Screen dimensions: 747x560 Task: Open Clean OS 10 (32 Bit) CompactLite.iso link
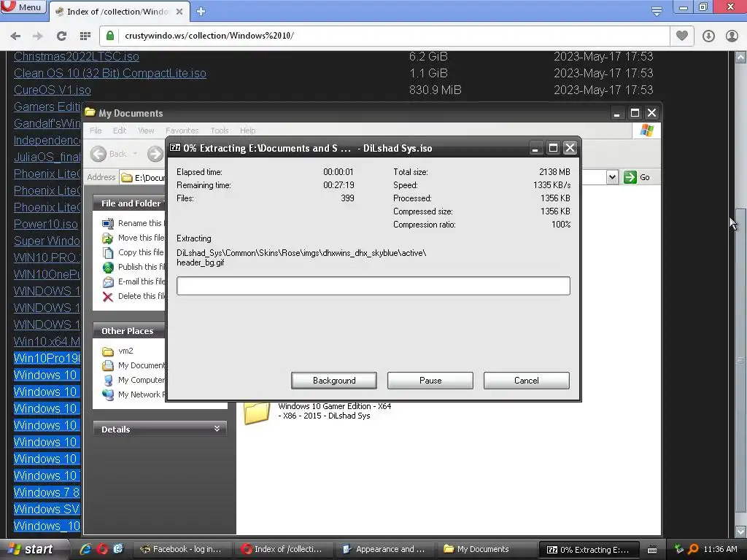(x=110, y=73)
